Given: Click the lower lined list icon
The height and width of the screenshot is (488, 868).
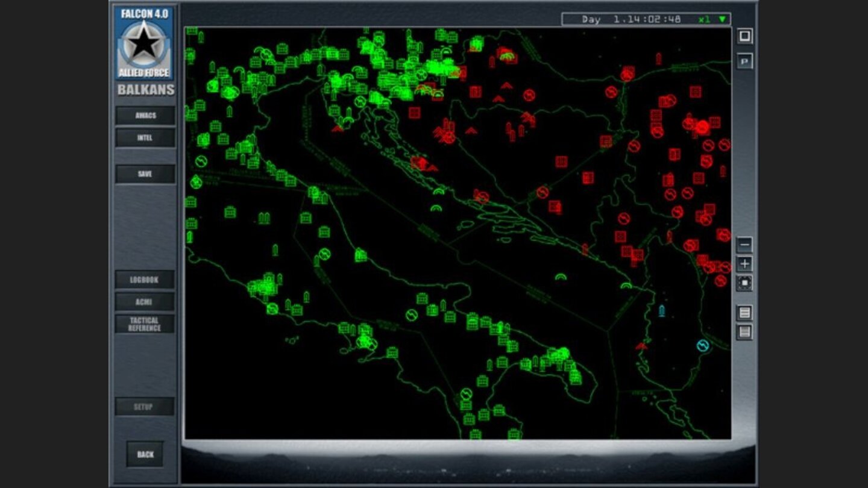Looking at the screenshot, I should (x=745, y=332).
